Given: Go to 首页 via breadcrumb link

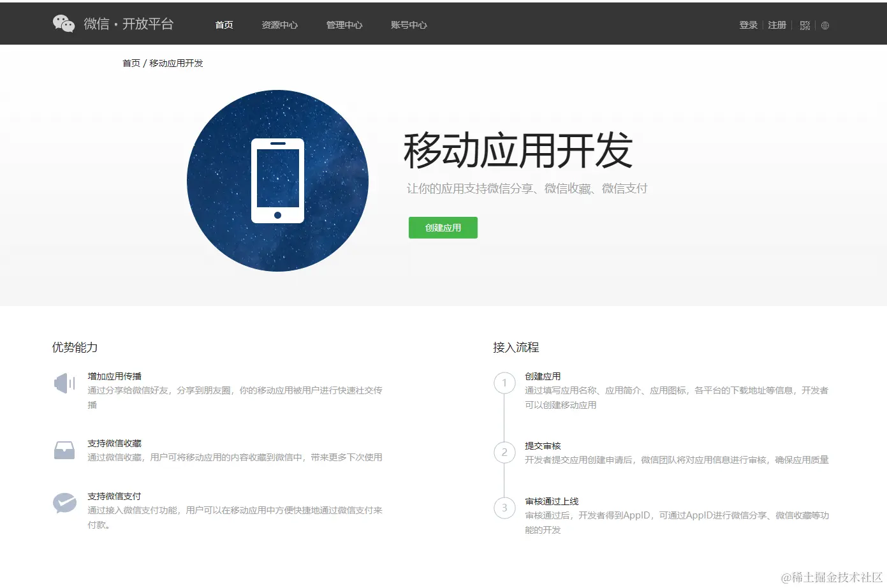Looking at the screenshot, I should pyautogui.click(x=131, y=63).
